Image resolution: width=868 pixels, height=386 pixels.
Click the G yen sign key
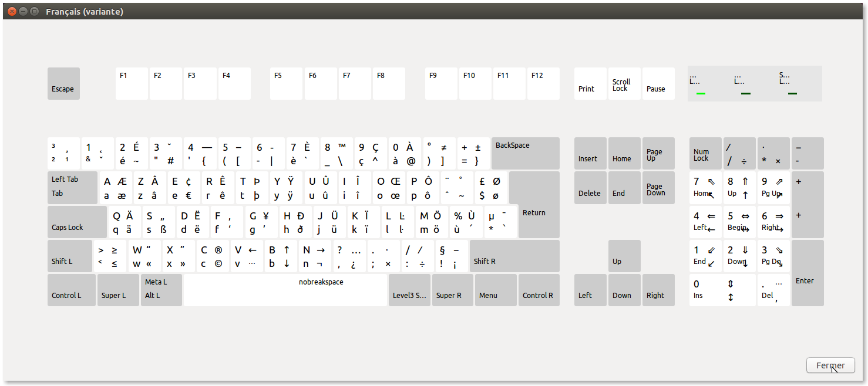tap(261, 221)
